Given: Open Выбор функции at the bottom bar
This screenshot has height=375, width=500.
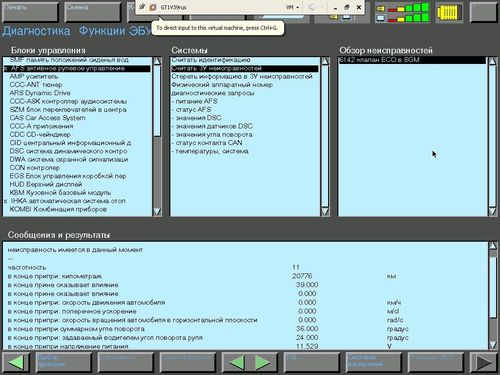Looking at the screenshot, I should [63, 362].
